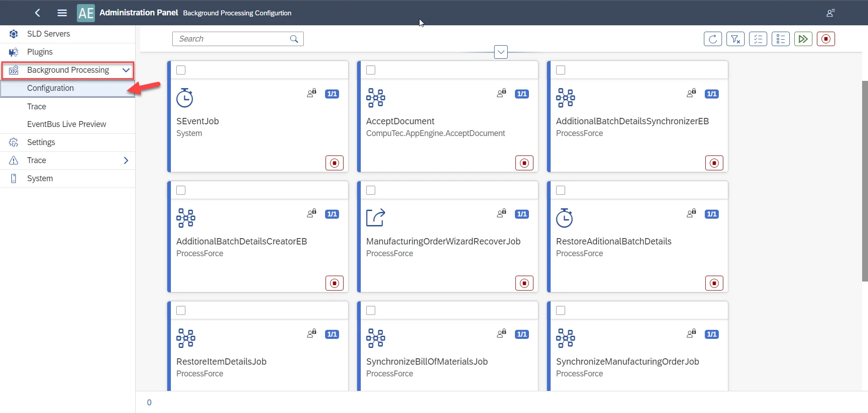This screenshot has width=868, height=413.
Task: Open SLD Servers in the sidebar
Action: (x=48, y=34)
